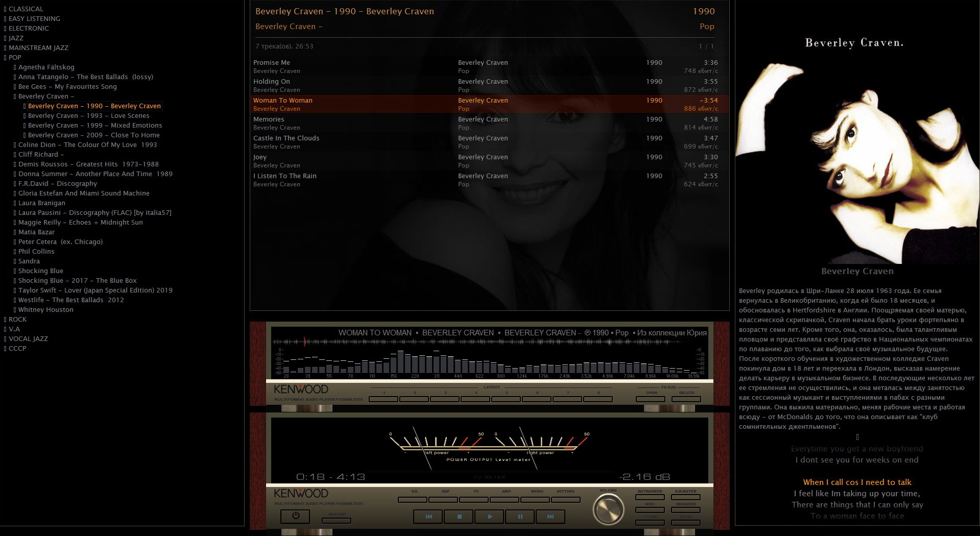Select the Laura Branigan folder
The width and height of the screenshot is (980, 536).
[x=42, y=203]
